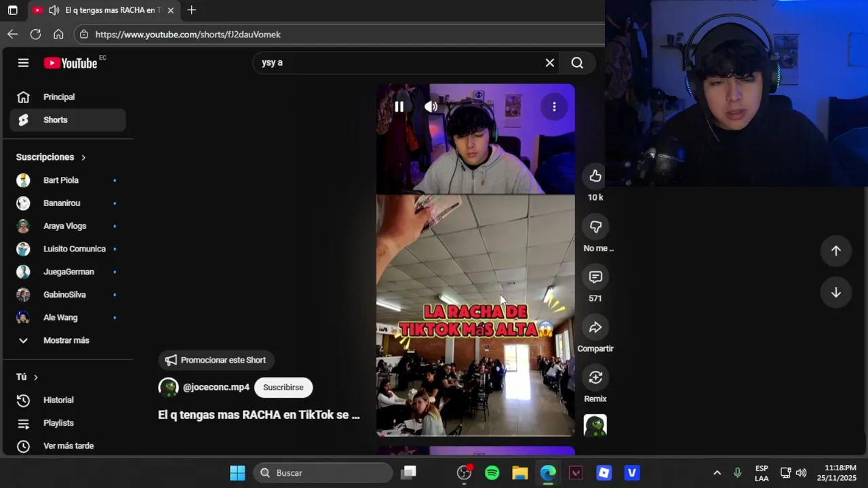This screenshot has height=488, width=868.
Task: Open the Windows Start menu
Action: (237, 473)
